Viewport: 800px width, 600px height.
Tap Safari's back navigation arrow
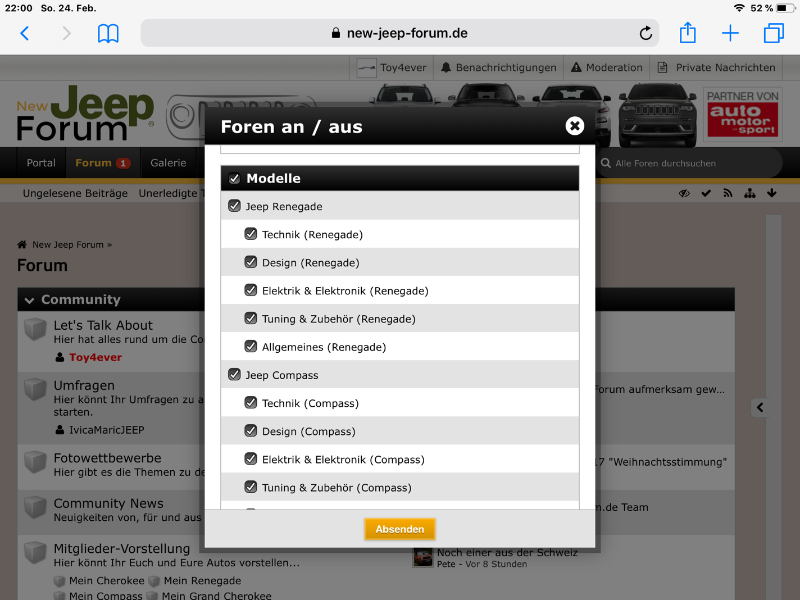tap(25, 33)
